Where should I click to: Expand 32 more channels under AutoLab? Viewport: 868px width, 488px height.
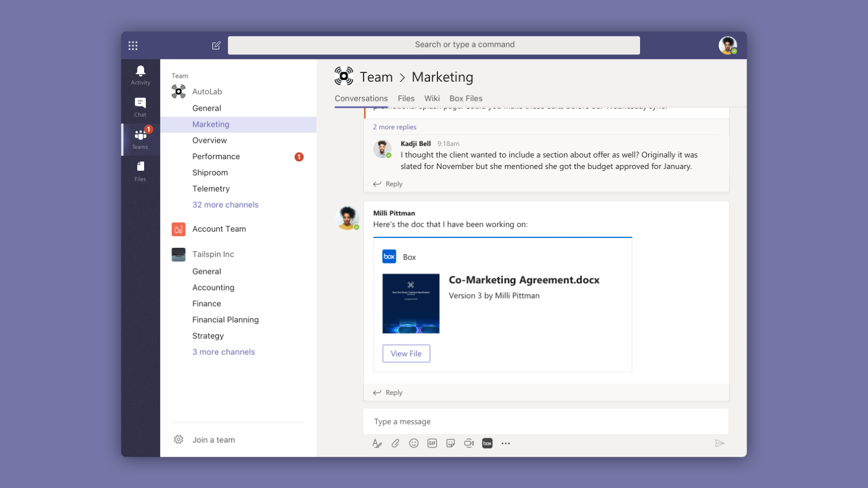(225, 205)
